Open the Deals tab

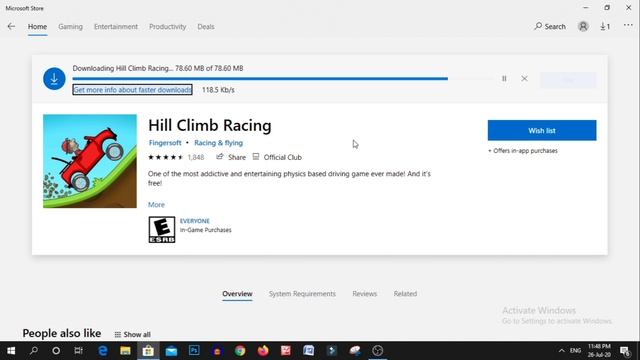[206, 27]
